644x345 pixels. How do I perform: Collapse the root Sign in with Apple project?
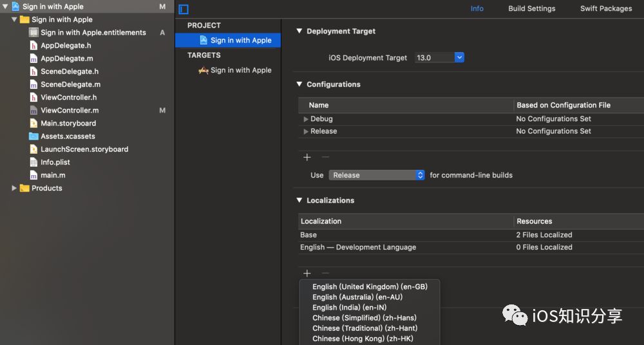5,6
